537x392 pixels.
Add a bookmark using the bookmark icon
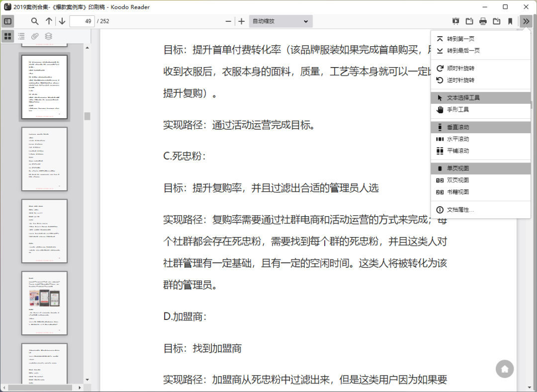510,21
